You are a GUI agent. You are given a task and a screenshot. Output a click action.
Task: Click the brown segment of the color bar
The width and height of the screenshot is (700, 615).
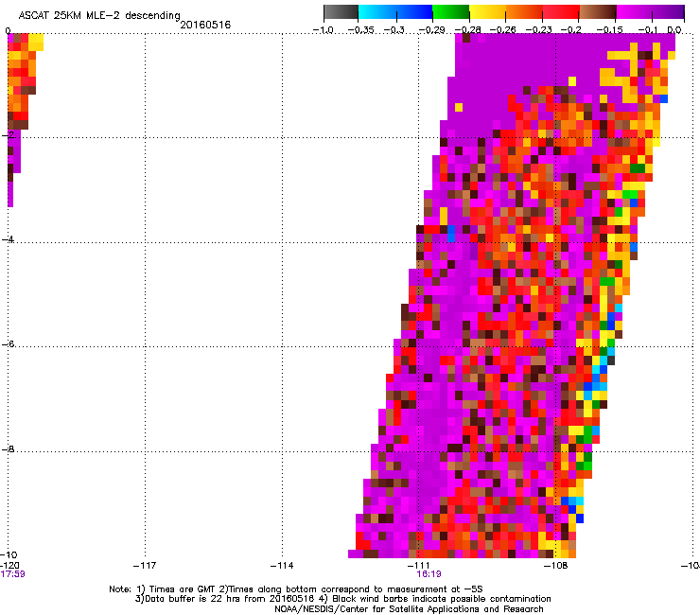point(598,11)
